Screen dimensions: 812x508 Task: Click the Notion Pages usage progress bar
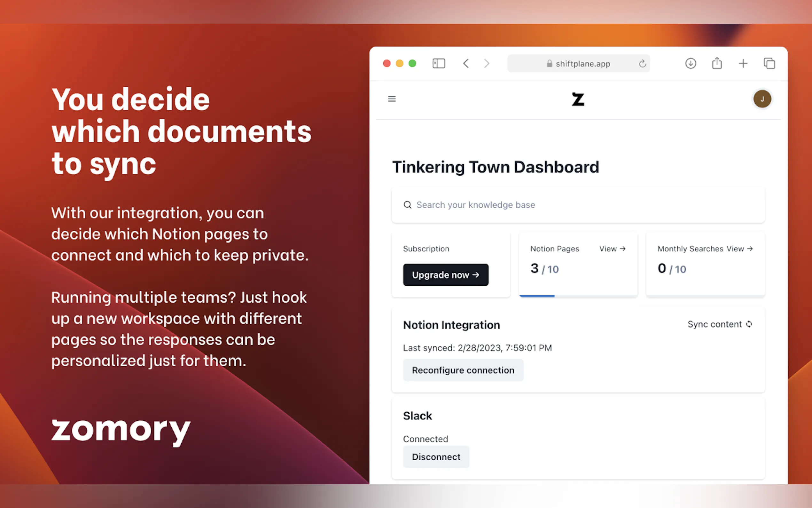click(578, 296)
